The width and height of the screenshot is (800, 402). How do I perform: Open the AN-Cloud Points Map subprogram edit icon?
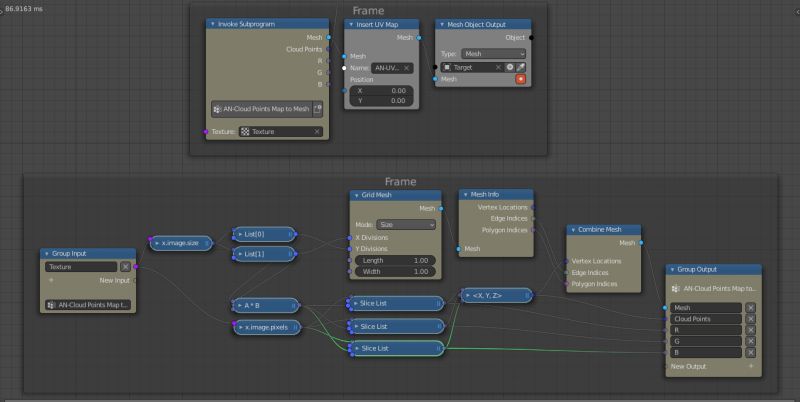(x=318, y=109)
